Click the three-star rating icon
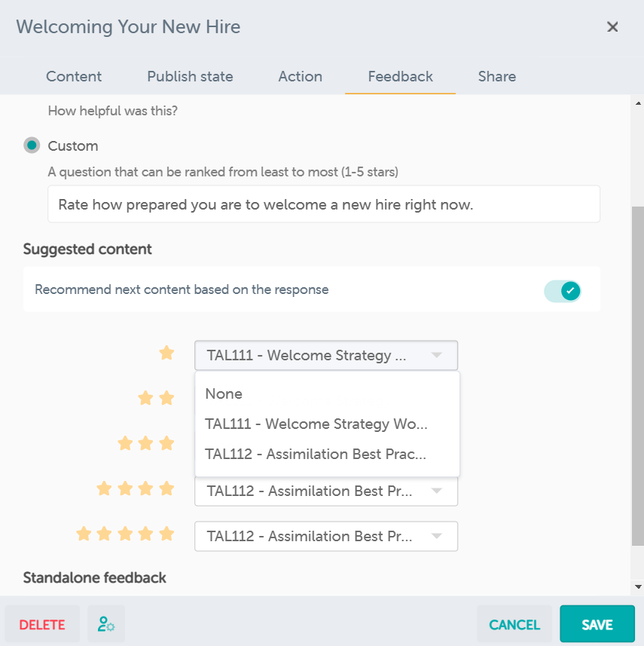This screenshot has height=646, width=644. pyautogui.click(x=145, y=443)
